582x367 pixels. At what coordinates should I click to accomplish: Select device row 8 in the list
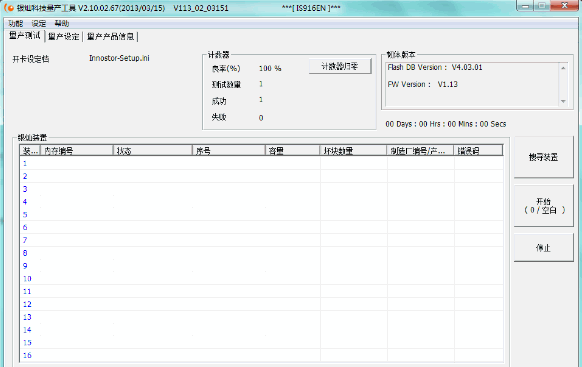coord(262,253)
